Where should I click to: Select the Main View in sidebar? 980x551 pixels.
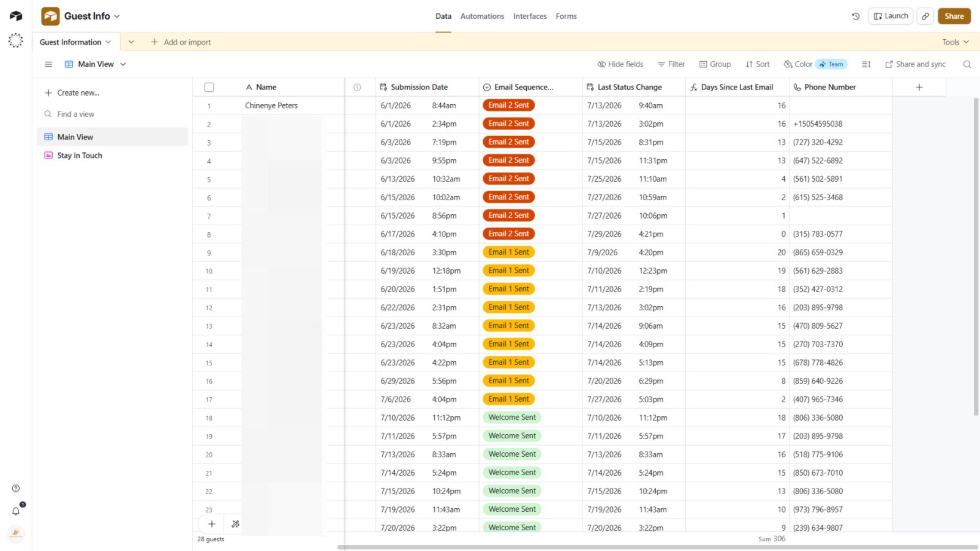[113, 137]
